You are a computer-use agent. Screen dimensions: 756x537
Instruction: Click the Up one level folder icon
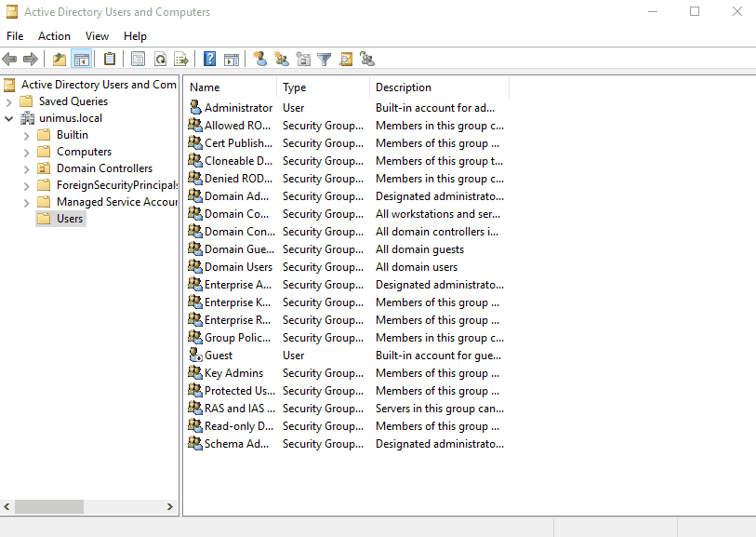[60, 60]
